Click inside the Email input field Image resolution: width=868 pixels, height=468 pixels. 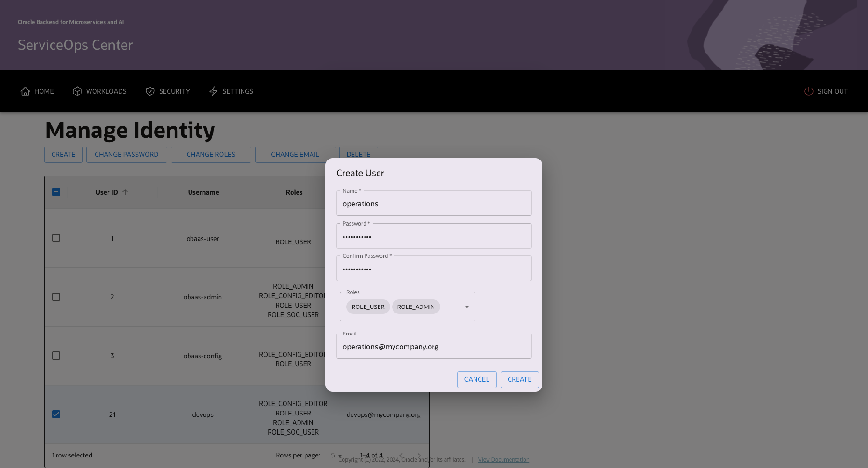point(433,346)
